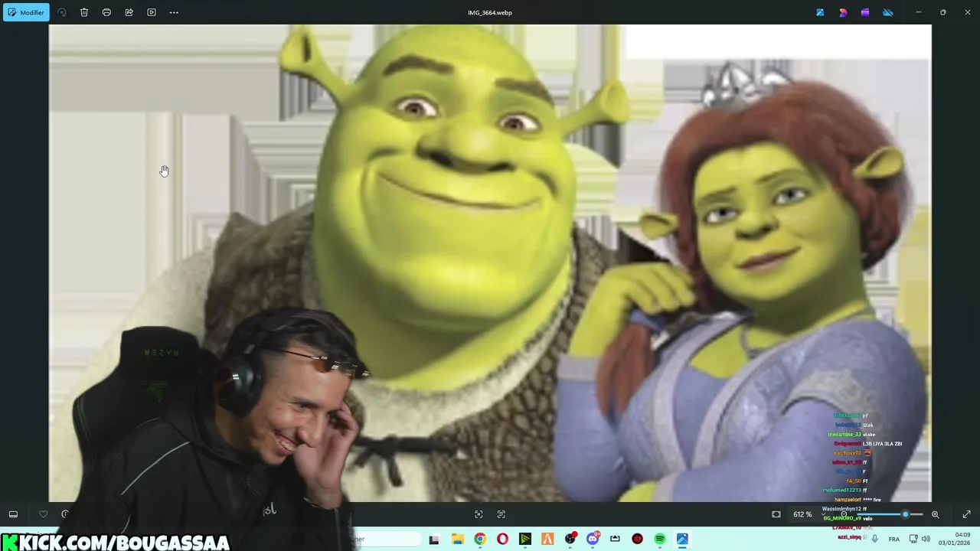
Task: Print the image via the printer icon
Action: (x=106, y=12)
